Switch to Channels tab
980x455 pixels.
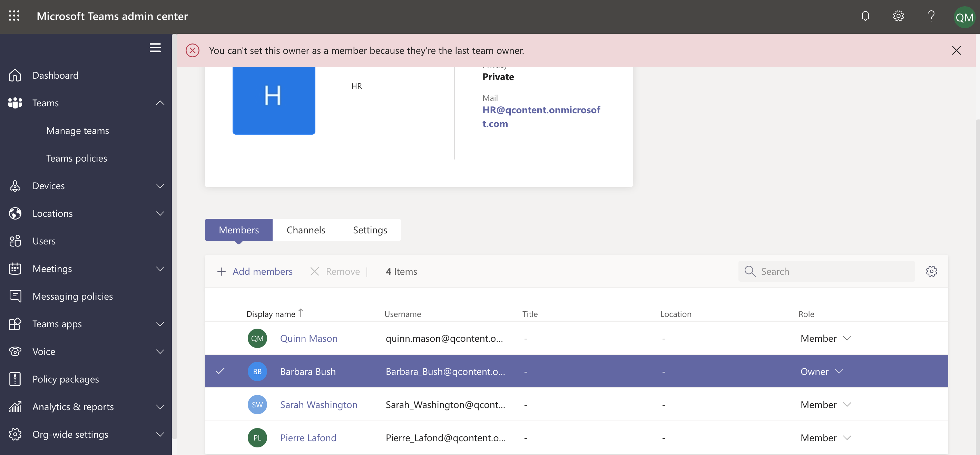tap(306, 229)
